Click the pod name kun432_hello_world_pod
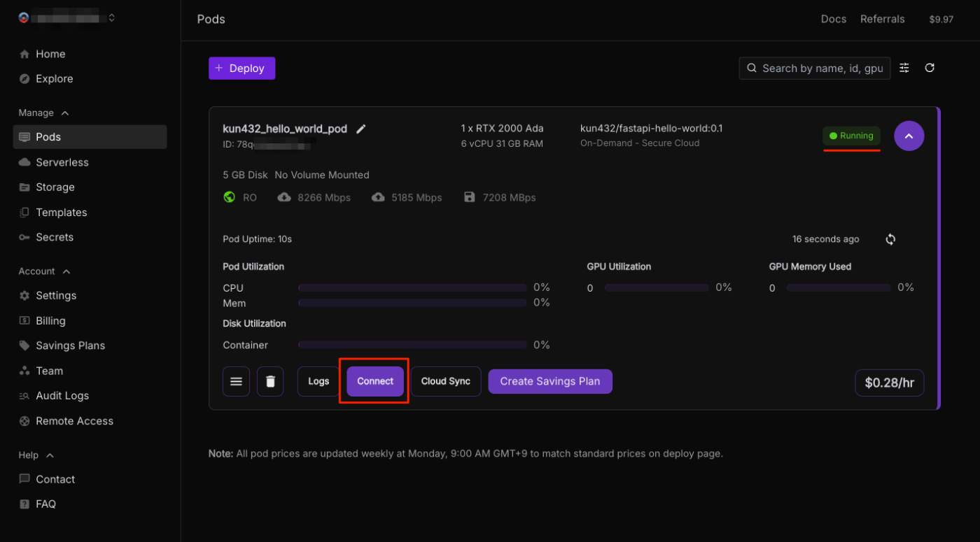 pyautogui.click(x=285, y=129)
